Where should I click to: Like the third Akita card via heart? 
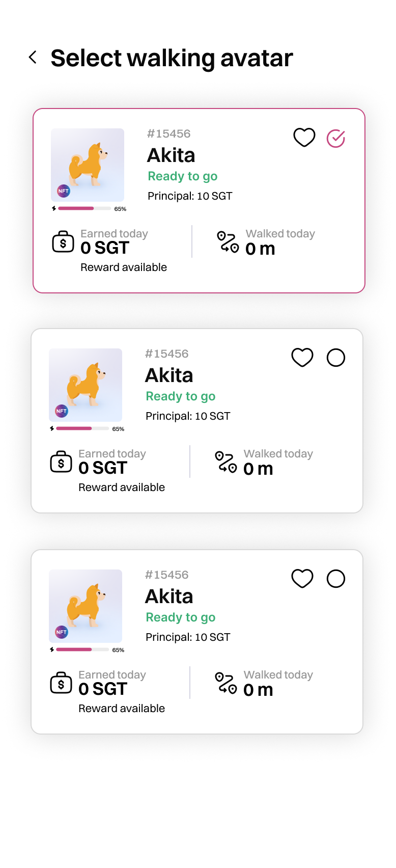pyautogui.click(x=302, y=579)
